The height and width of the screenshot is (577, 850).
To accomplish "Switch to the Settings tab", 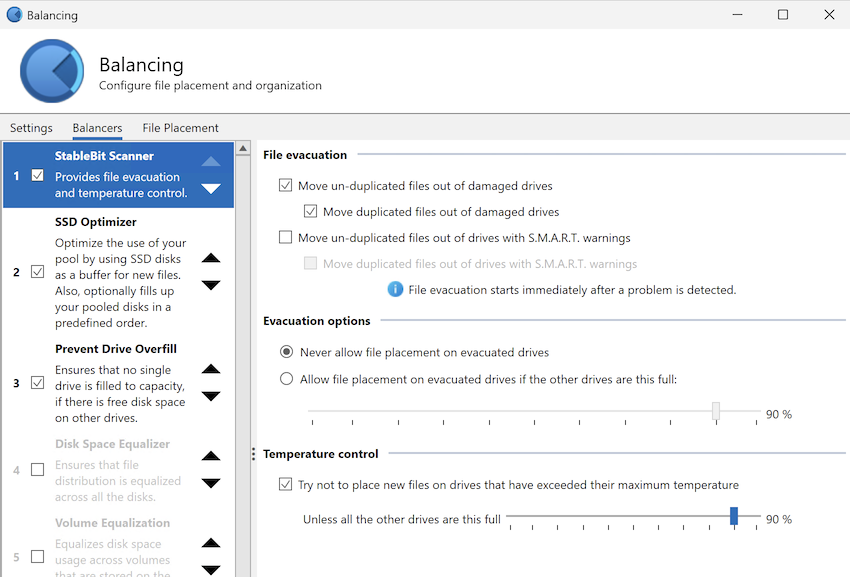I will point(31,128).
